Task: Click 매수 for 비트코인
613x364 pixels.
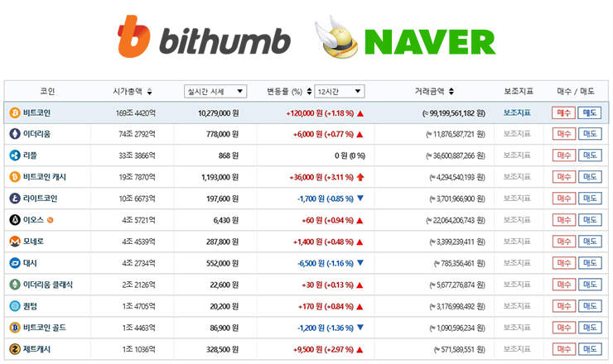Action: point(564,113)
